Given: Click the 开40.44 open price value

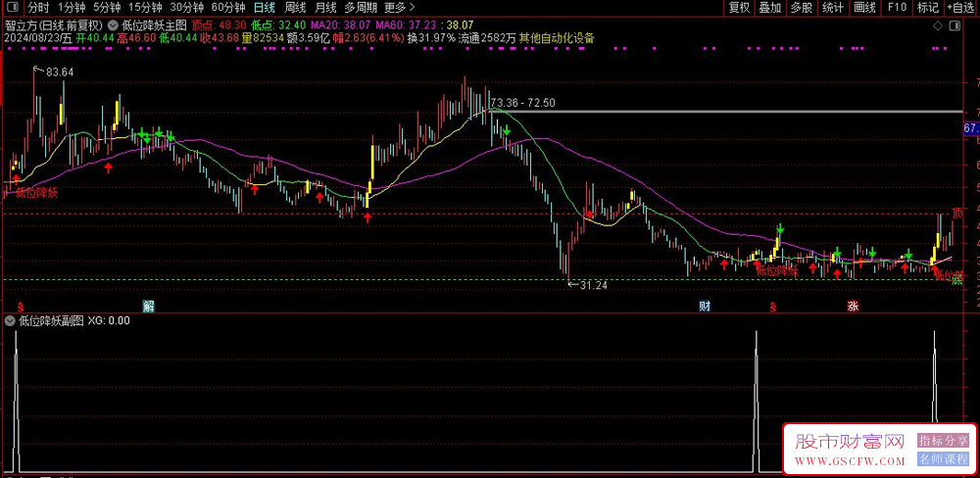Looking at the screenshot, I should point(95,38).
